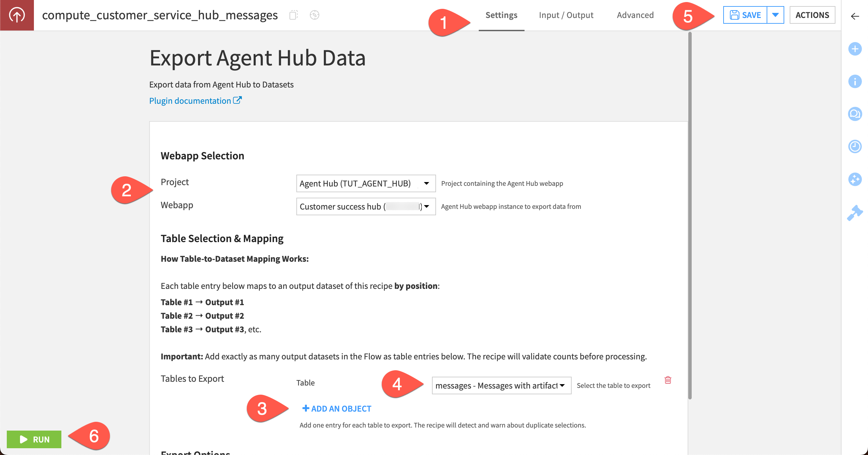Open the Input / Output tab
Image resolution: width=868 pixels, height=455 pixels.
(566, 15)
